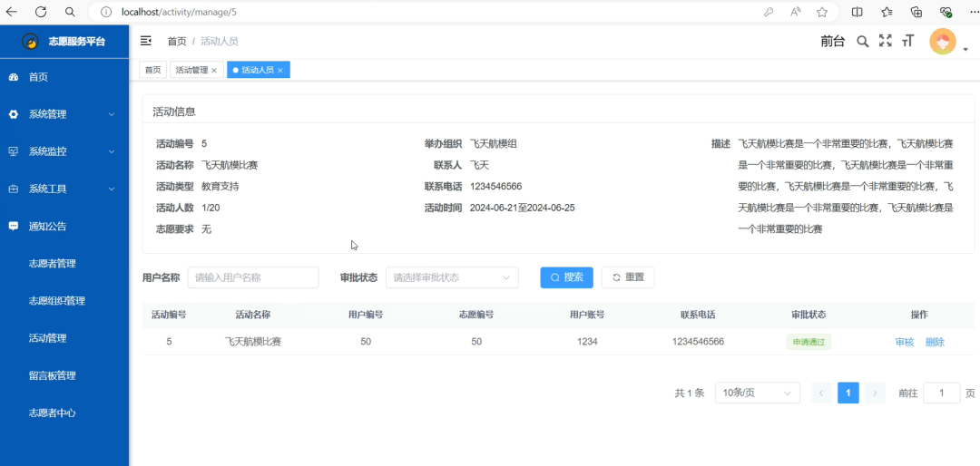Click the 1234546566 phone cell in the table
This screenshot has width=980, height=466.
[x=698, y=342]
